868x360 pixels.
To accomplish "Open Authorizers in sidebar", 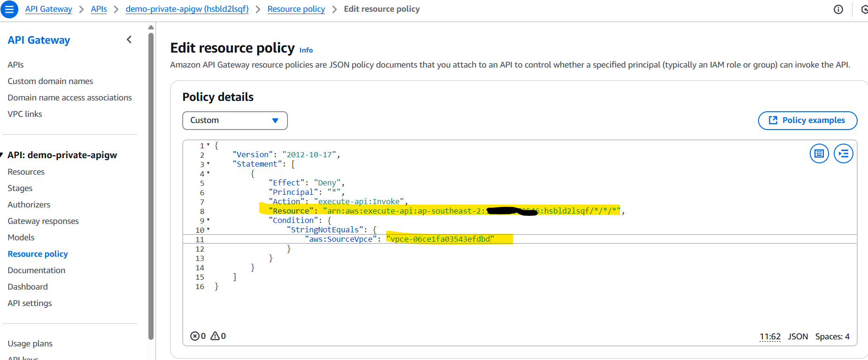I will tap(29, 205).
